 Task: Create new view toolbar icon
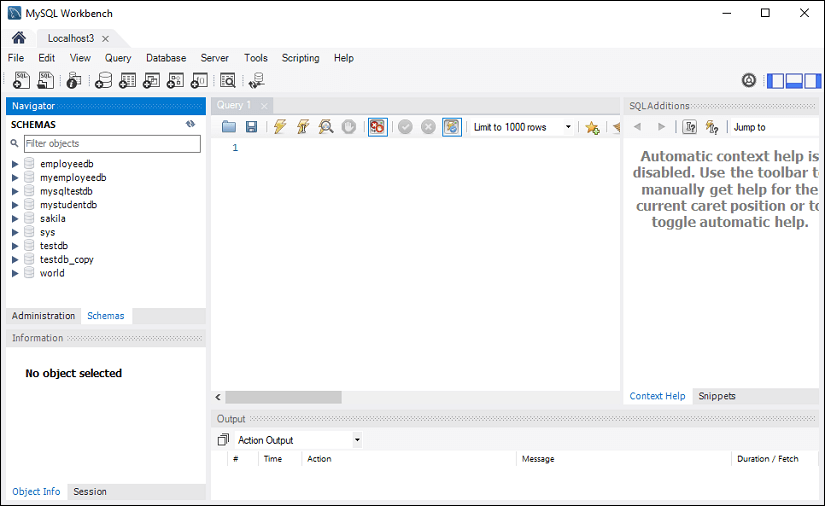click(x=152, y=80)
